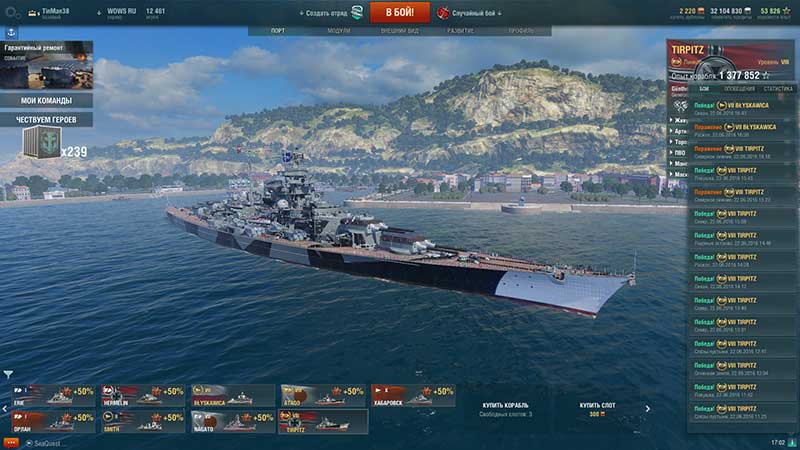
Task: Click the ship carousel filter funnel icon
Action: pyautogui.click(x=8, y=375)
